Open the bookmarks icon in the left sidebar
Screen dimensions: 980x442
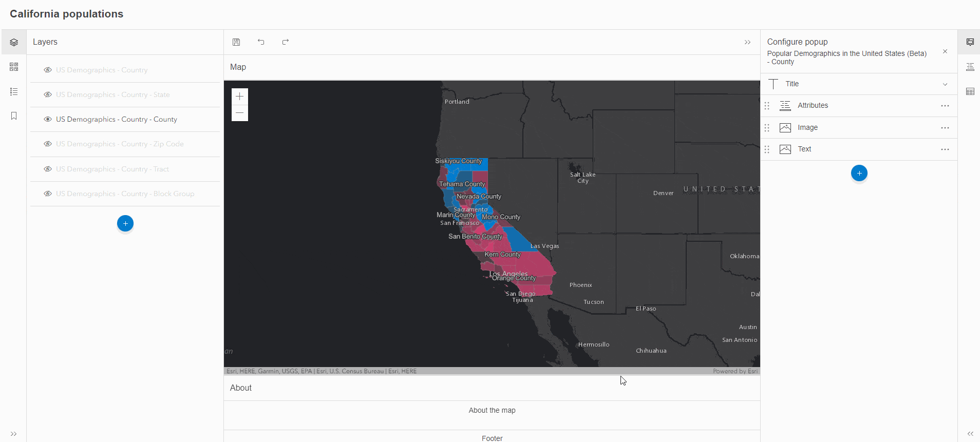pyautogui.click(x=14, y=116)
